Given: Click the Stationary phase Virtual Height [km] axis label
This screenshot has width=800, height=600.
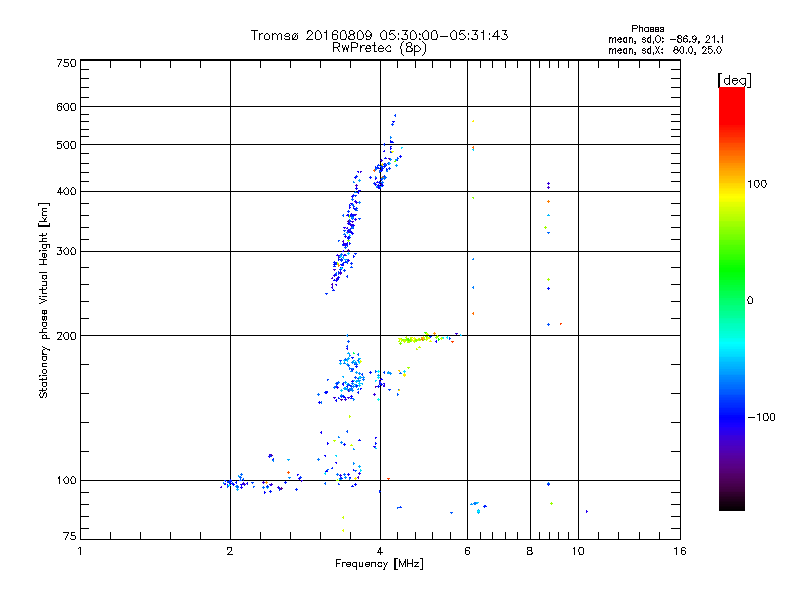Looking at the screenshot, I should [x=44, y=300].
